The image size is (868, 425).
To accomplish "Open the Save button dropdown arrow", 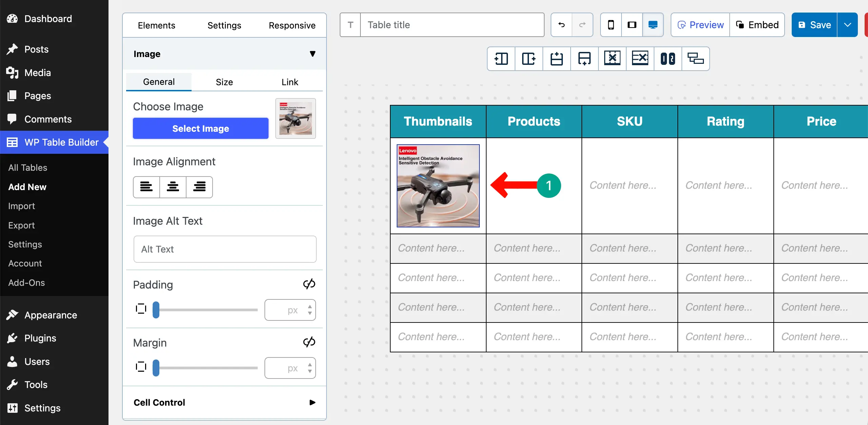I will [847, 25].
